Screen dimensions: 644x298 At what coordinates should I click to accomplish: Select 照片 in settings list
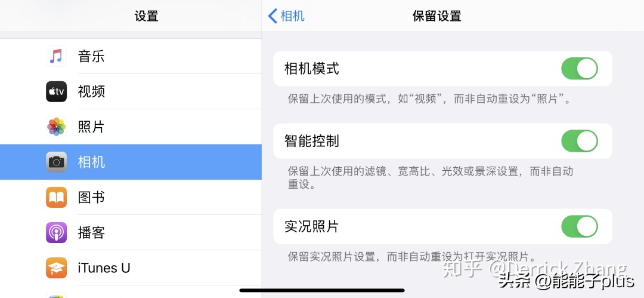coord(131,127)
